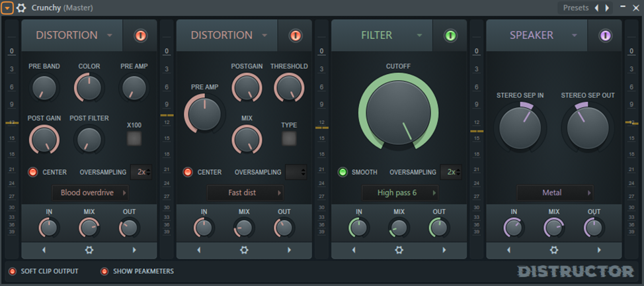Click the POST GAIN knob
Image resolution: width=644 pixels, height=286 pixels.
pyautogui.click(x=44, y=140)
